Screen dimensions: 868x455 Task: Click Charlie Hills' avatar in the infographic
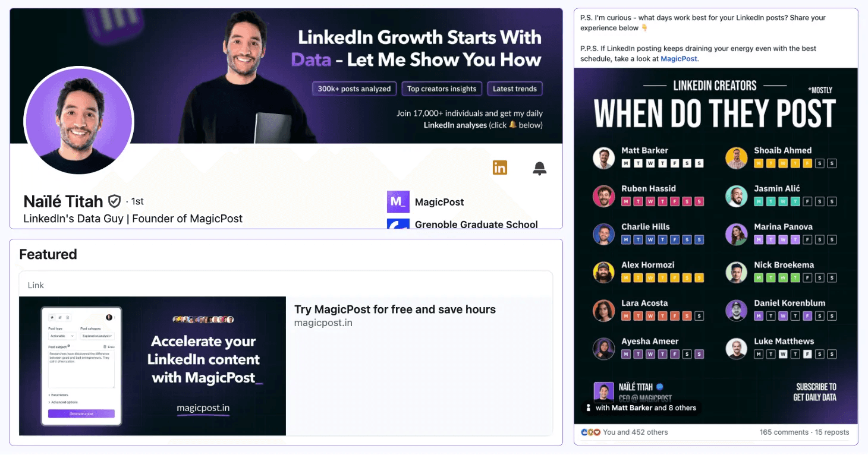coord(603,234)
